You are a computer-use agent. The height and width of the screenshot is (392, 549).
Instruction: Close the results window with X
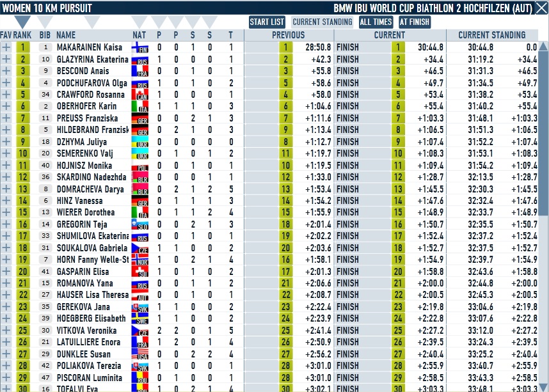click(x=541, y=8)
